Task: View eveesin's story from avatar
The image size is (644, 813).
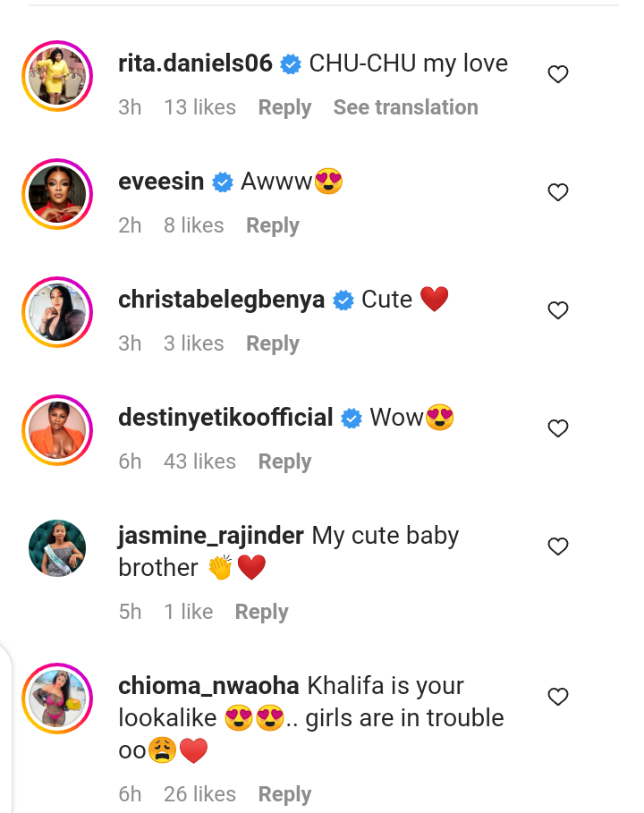Action: click(57, 194)
